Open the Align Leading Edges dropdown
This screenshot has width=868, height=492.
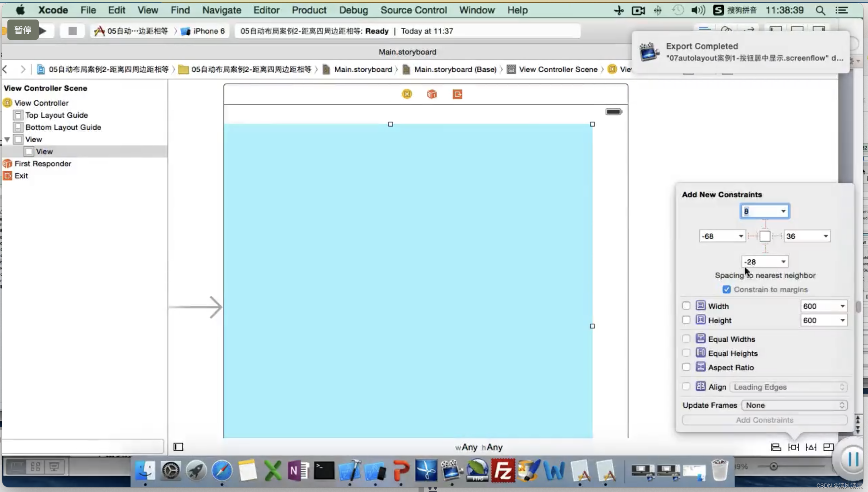coord(842,386)
